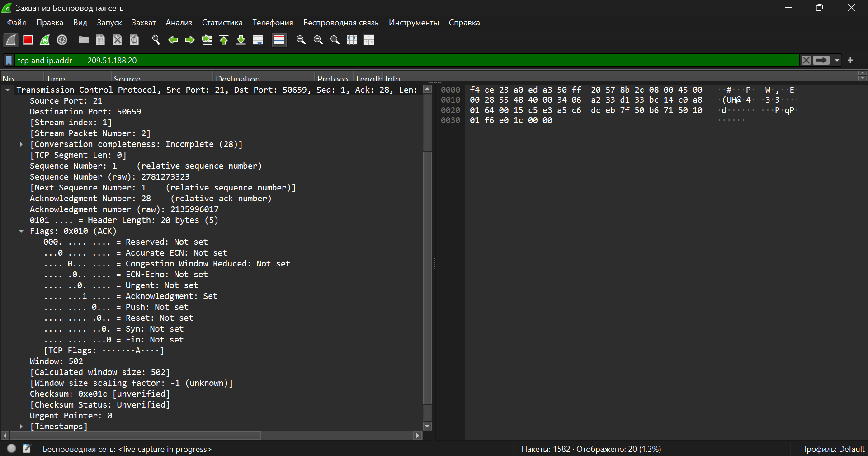Expand the Conversation completeness item
The image size is (868, 456).
(21, 144)
